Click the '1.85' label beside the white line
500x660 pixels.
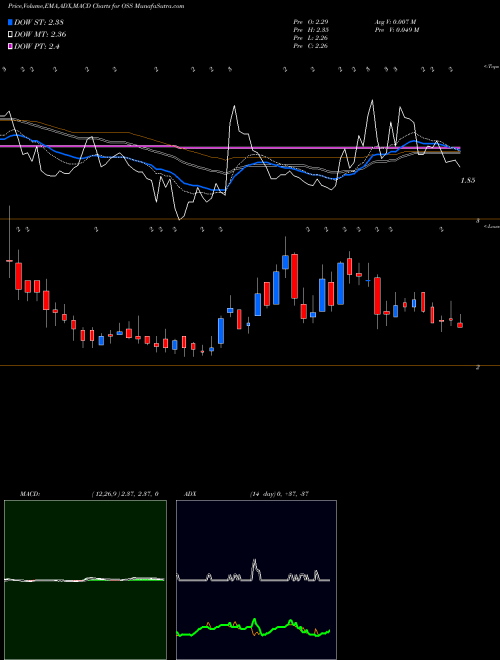[x=468, y=180]
